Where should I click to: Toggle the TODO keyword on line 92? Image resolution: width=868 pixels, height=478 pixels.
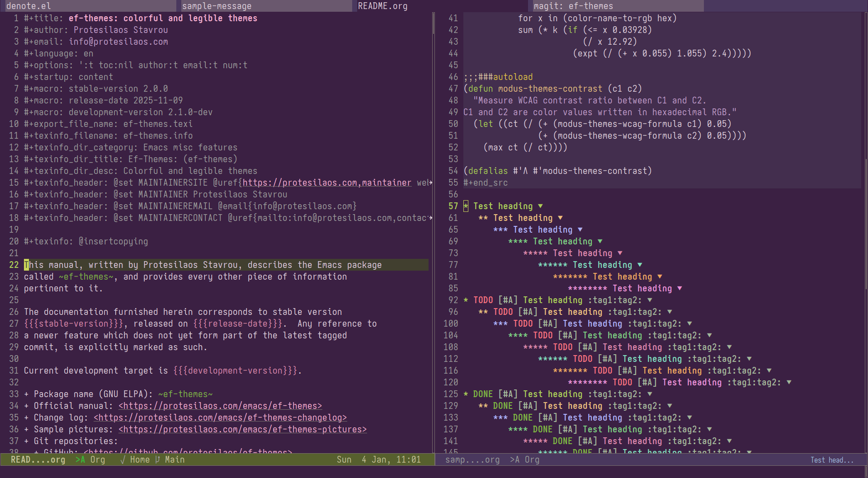click(483, 300)
